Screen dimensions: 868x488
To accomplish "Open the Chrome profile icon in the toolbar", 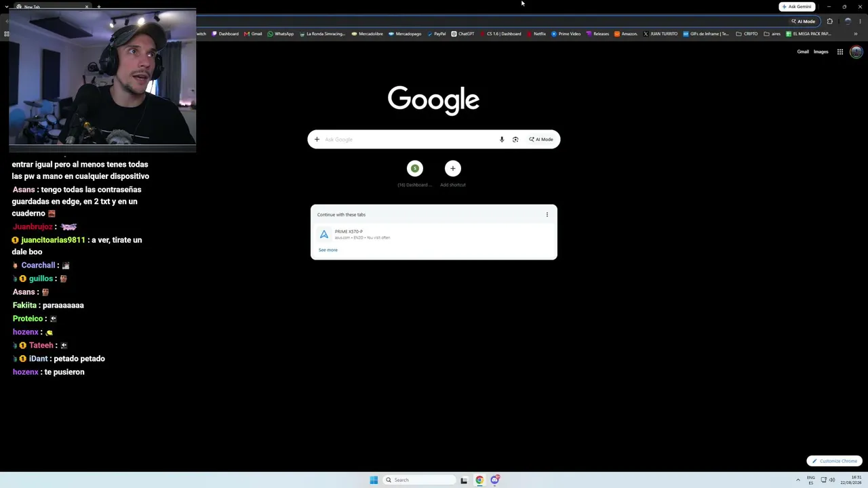I will 848,22.
